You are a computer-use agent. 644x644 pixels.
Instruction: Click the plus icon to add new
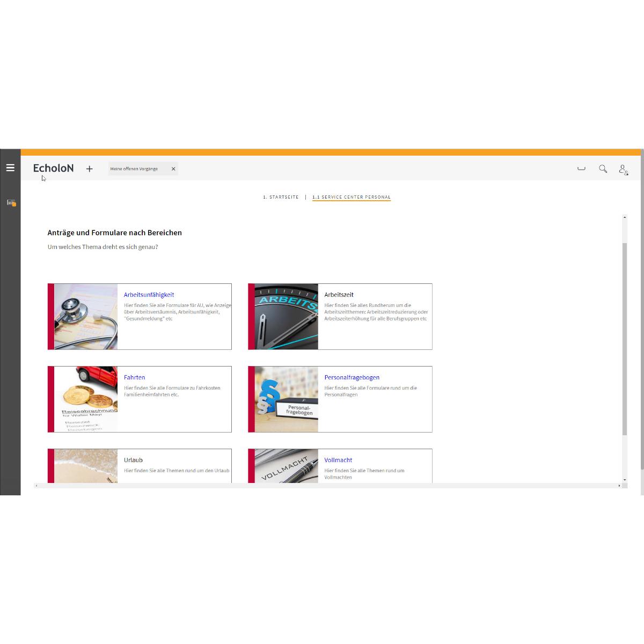[x=89, y=169]
